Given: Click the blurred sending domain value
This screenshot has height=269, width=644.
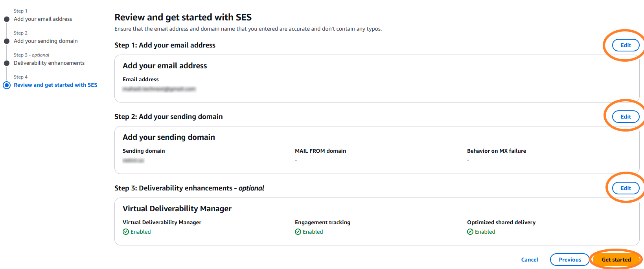Looking at the screenshot, I should [133, 161].
